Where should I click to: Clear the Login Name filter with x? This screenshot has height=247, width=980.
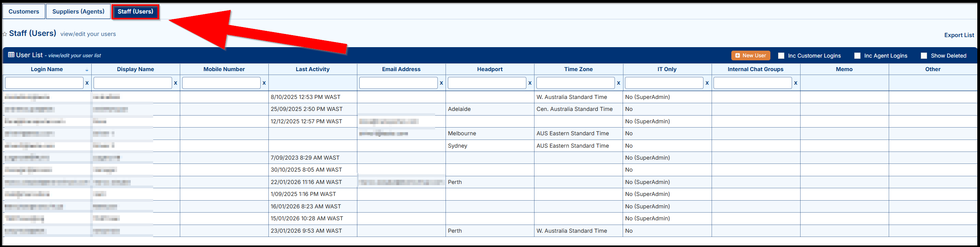(x=87, y=83)
